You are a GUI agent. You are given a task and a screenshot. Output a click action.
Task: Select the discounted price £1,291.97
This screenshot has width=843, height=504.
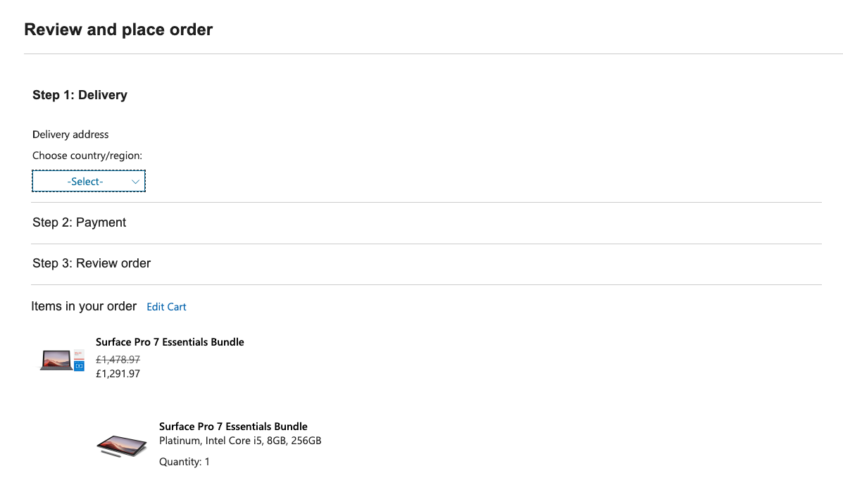[x=118, y=374]
